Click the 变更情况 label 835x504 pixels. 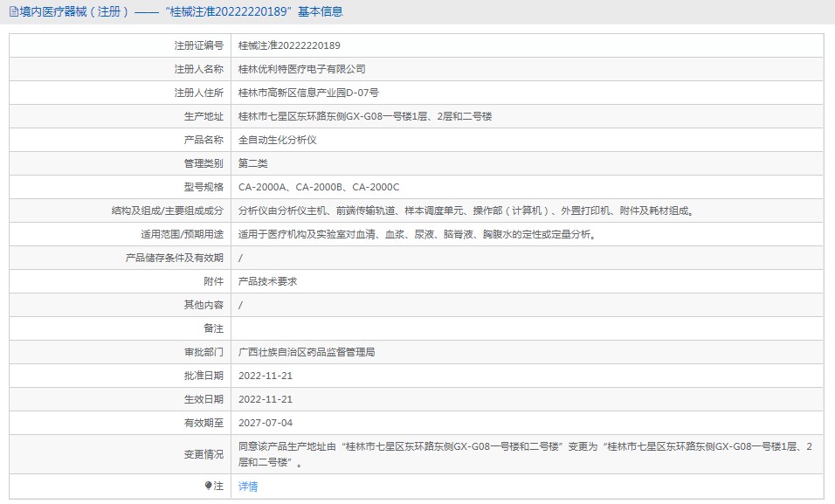click(204, 454)
